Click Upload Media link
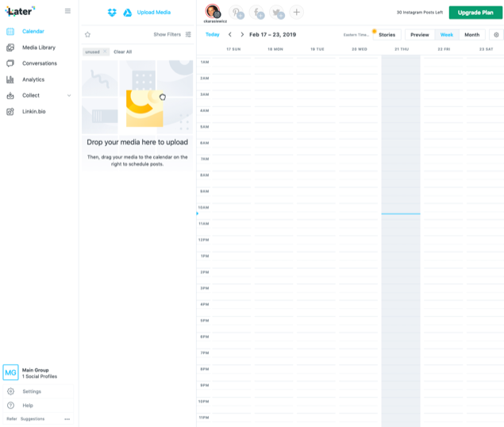This screenshot has height=427, width=504. pos(154,12)
